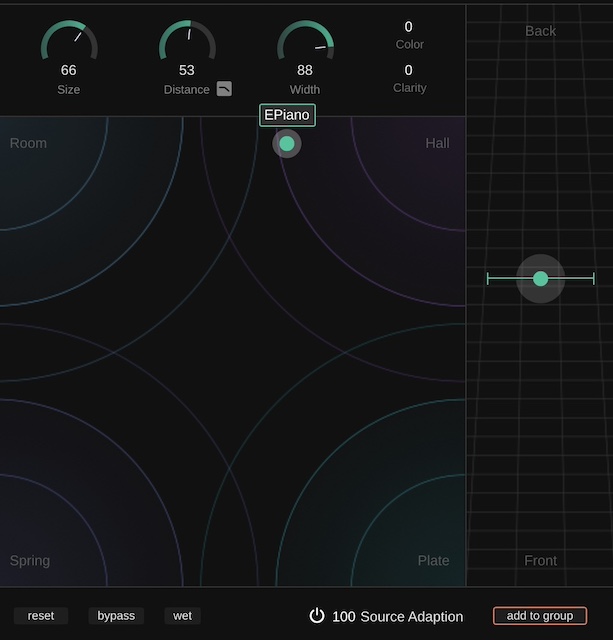Select the Room corner of the matrix
This screenshot has height=640, width=613.
tap(28, 143)
